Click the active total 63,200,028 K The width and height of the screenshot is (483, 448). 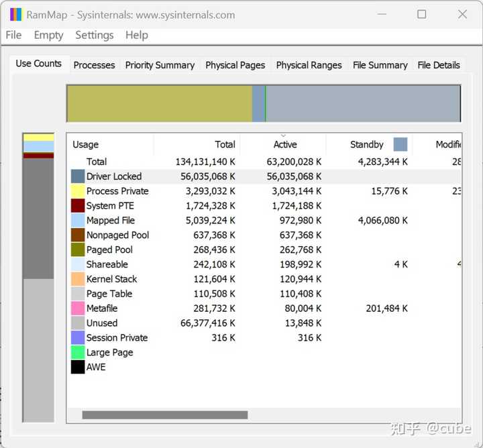coord(294,162)
